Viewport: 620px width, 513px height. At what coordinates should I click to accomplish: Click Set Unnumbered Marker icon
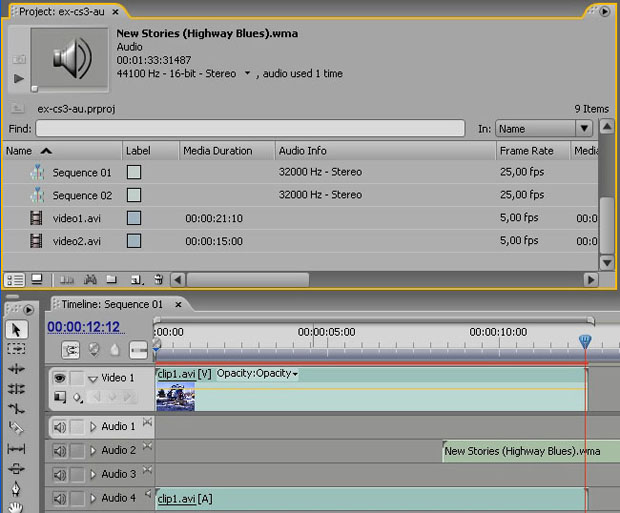coord(115,350)
